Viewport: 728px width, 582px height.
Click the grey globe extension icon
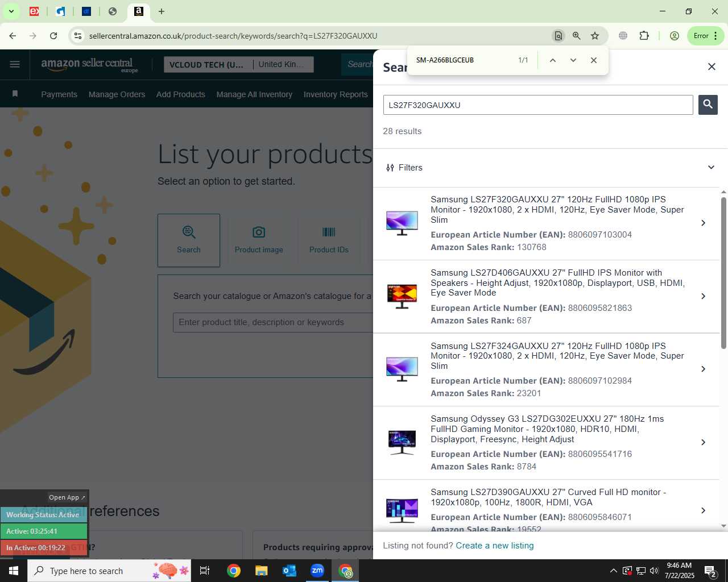(x=623, y=36)
